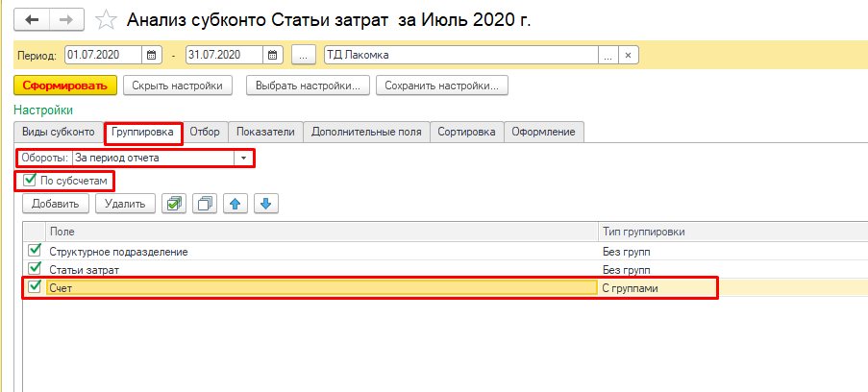Click the ТД Лакомка organization field
This screenshot has width=868, height=392.
tap(460, 55)
